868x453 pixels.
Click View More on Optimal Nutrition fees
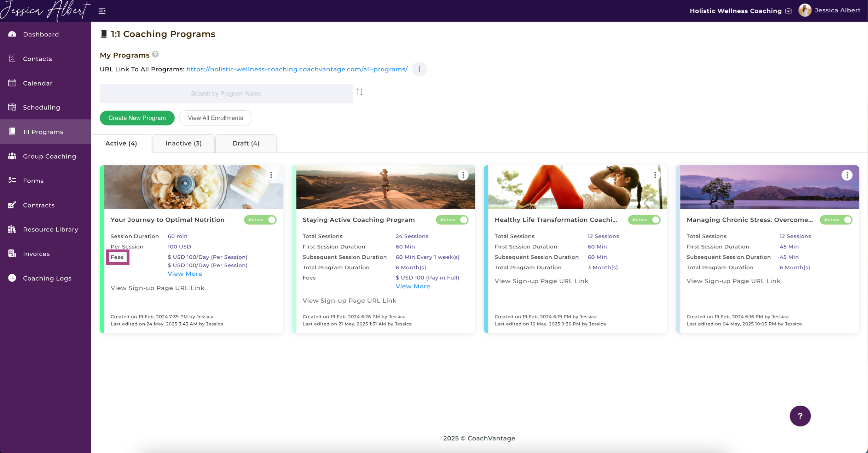point(185,274)
